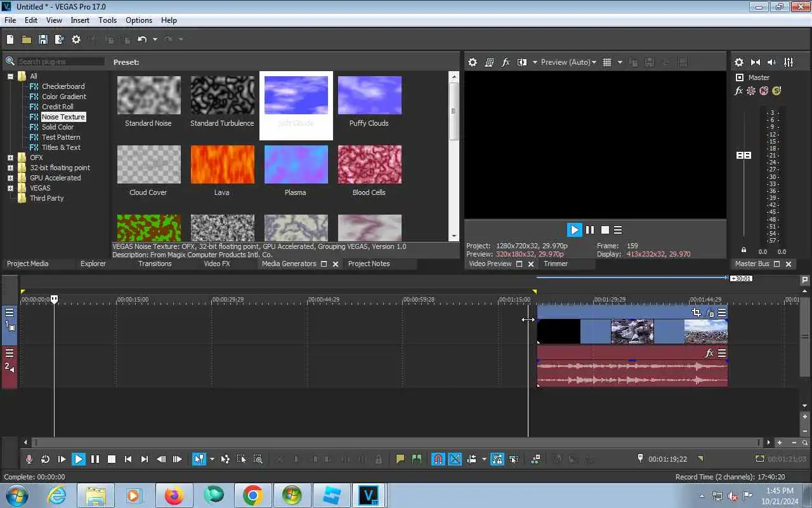Image resolution: width=812 pixels, height=508 pixels.
Task: Open event pan/crop on video clip
Action: pos(697,312)
